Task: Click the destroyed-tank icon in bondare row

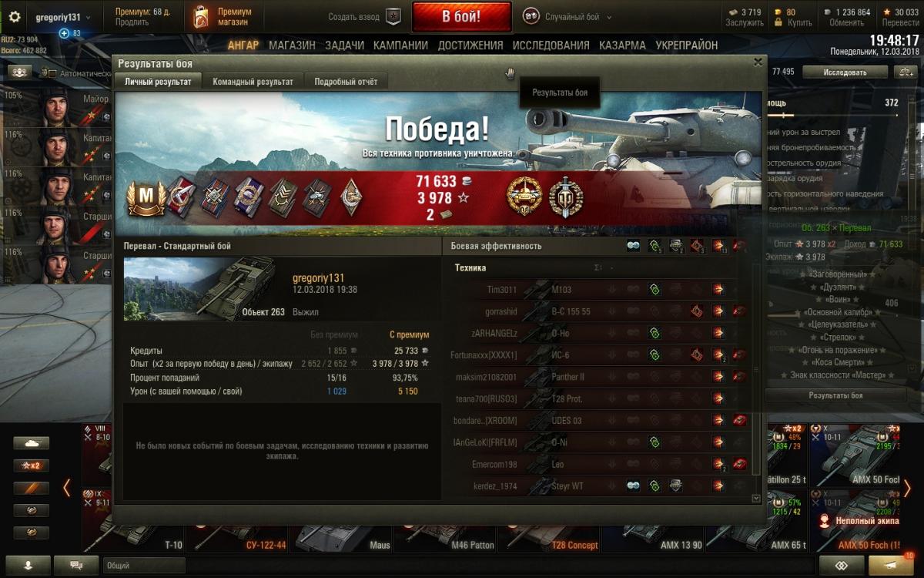Action: coord(739,420)
